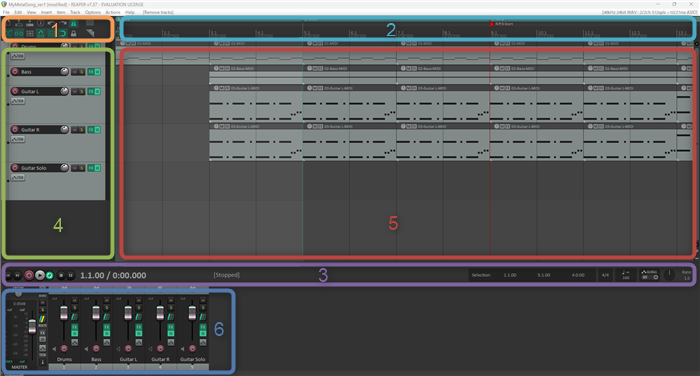The image size is (700, 376).
Task: Click the transport Record button
Action: (29, 276)
